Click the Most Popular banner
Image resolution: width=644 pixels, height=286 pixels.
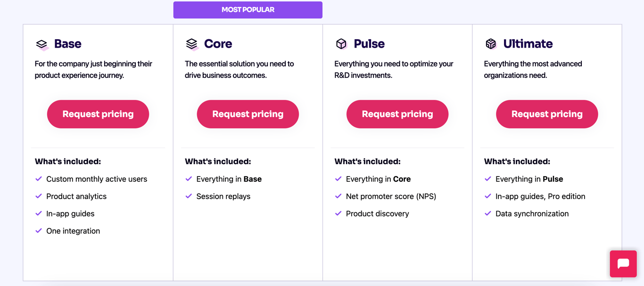(248, 10)
